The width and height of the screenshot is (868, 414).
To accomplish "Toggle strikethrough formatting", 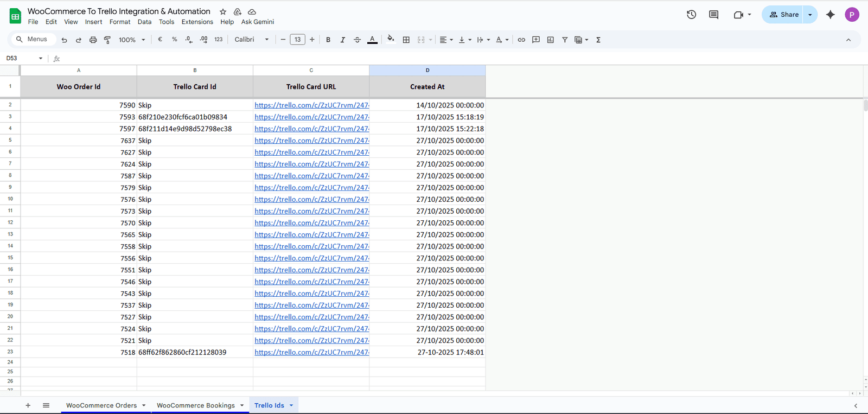I will tap(357, 40).
